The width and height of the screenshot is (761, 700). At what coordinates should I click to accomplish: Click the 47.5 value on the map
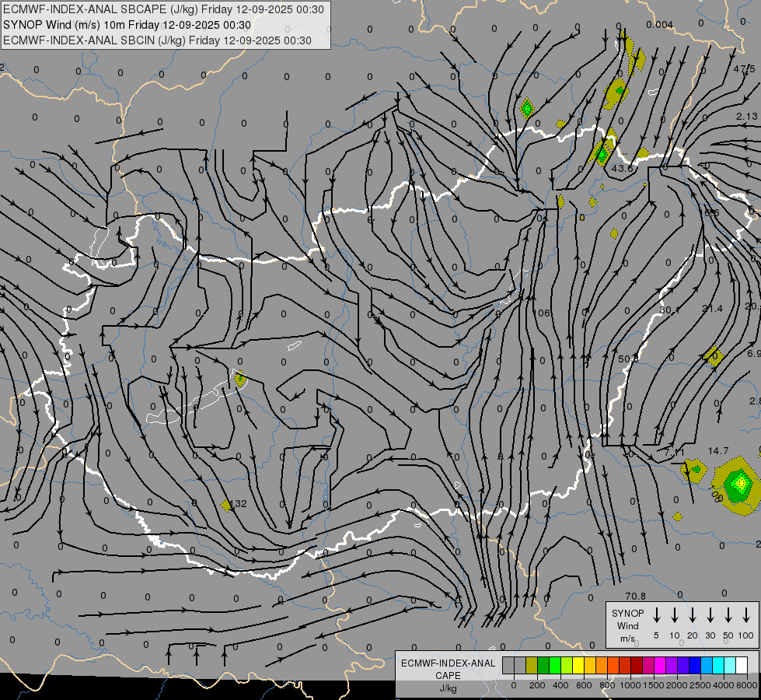(744, 69)
